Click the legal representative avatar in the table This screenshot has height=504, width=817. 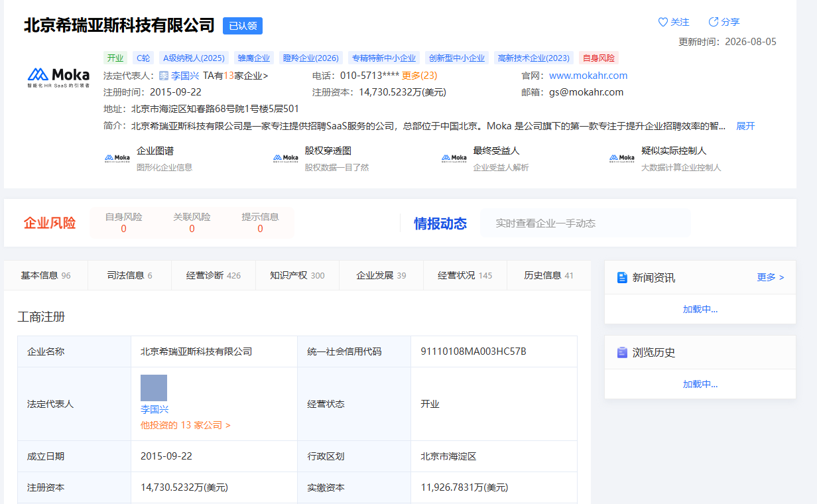[154, 388]
